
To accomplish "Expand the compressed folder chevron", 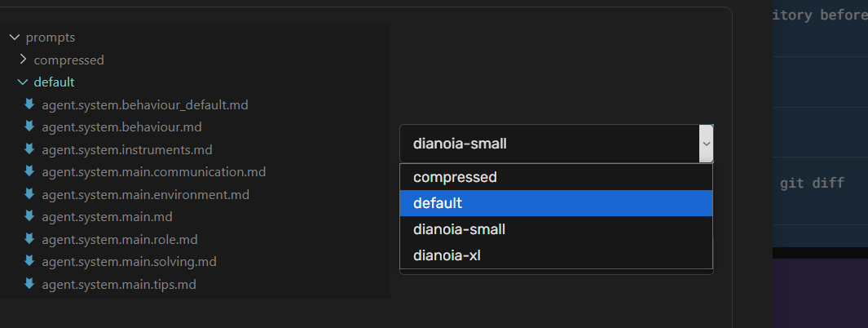I will 23,60.
